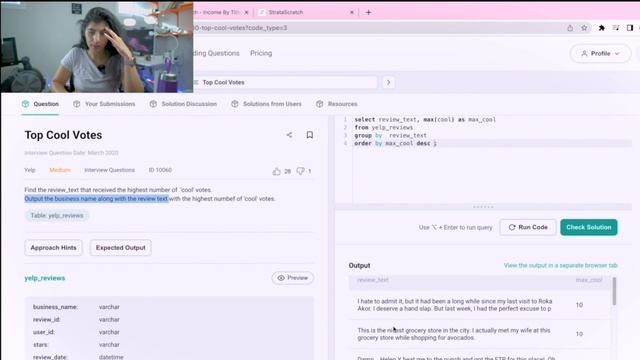
Task: Switch to the Question tab
Action: (x=40, y=104)
